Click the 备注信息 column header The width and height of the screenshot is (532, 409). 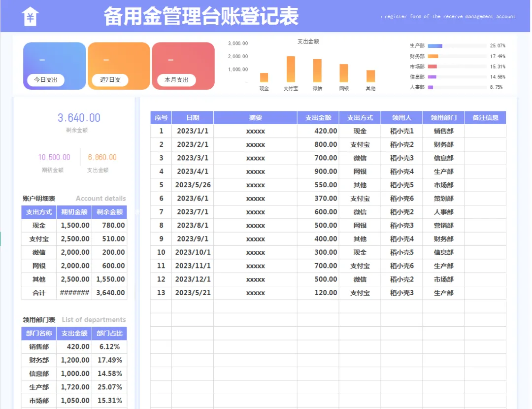pos(485,118)
